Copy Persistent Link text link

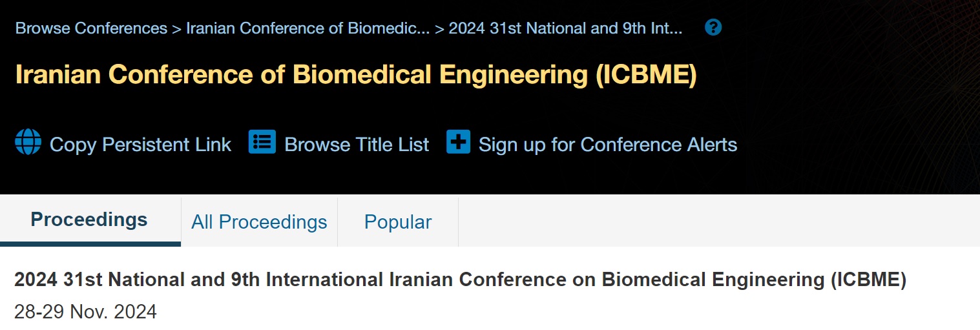pyautogui.click(x=140, y=144)
